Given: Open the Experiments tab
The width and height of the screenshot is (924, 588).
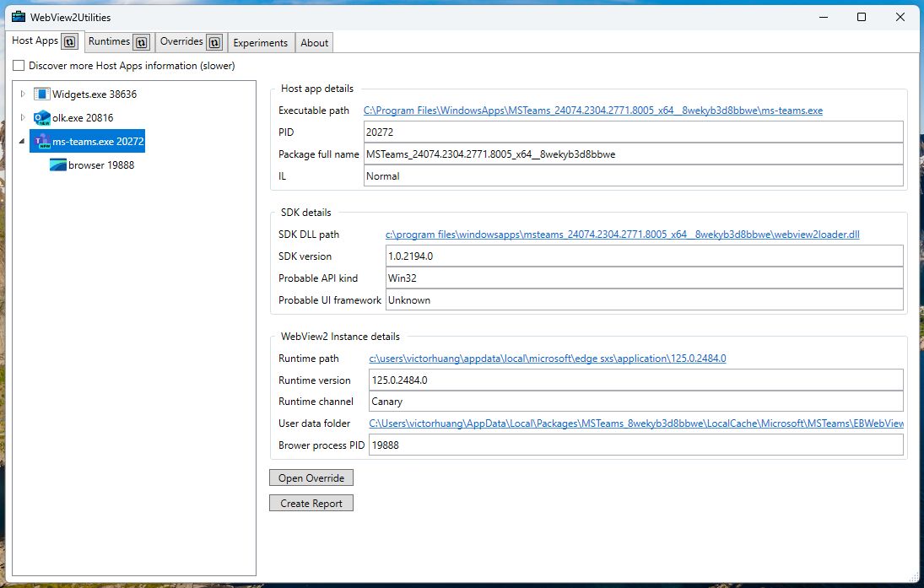Looking at the screenshot, I should (261, 42).
